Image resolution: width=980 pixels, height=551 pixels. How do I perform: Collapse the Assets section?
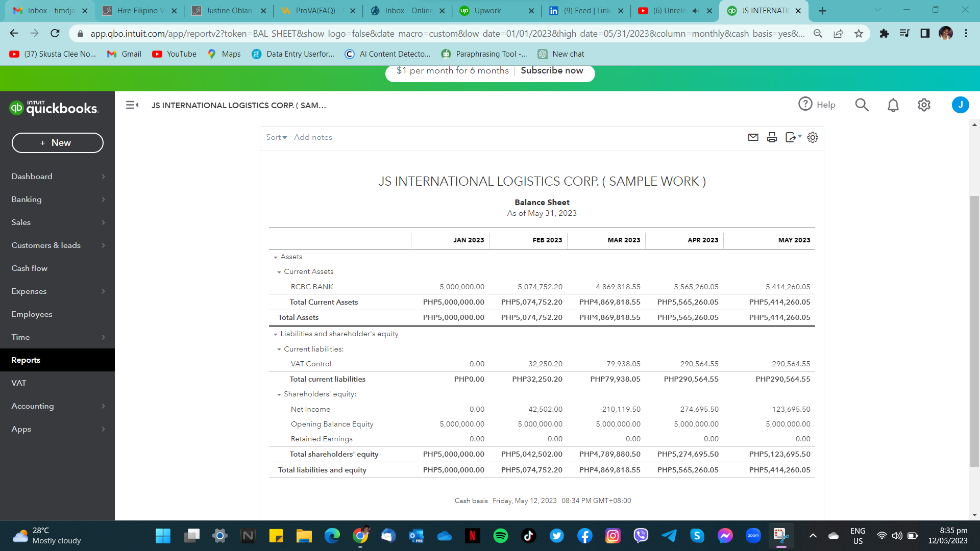pyautogui.click(x=276, y=257)
